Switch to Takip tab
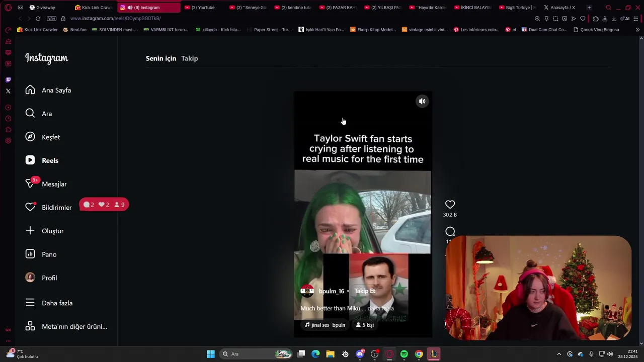The width and height of the screenshot is (644, 362). [190, 58]
